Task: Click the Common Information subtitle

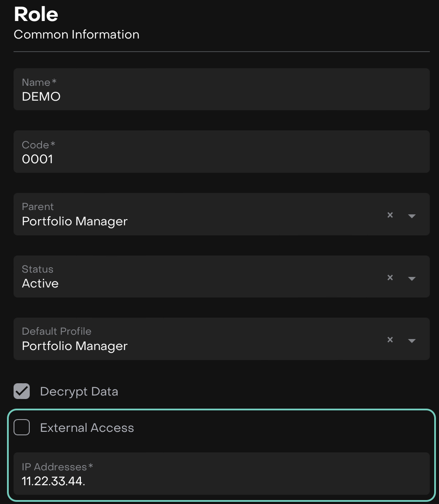Action: (77, 35)
